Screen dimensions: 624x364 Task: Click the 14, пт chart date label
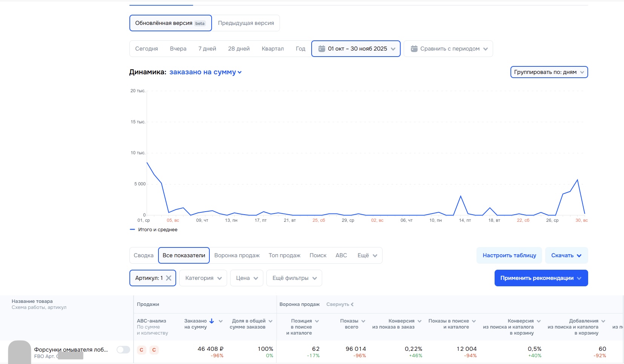pyautogui.click(x=465, y=220)
